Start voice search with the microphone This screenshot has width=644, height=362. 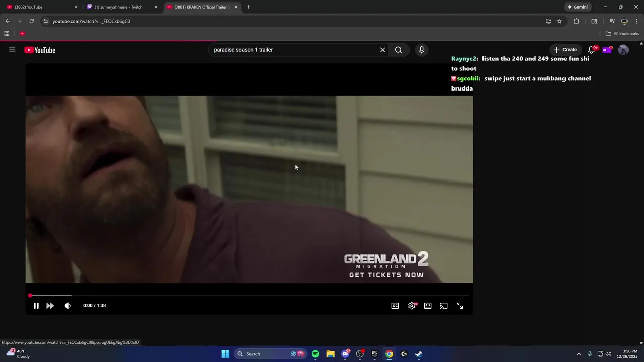point(422,50)
